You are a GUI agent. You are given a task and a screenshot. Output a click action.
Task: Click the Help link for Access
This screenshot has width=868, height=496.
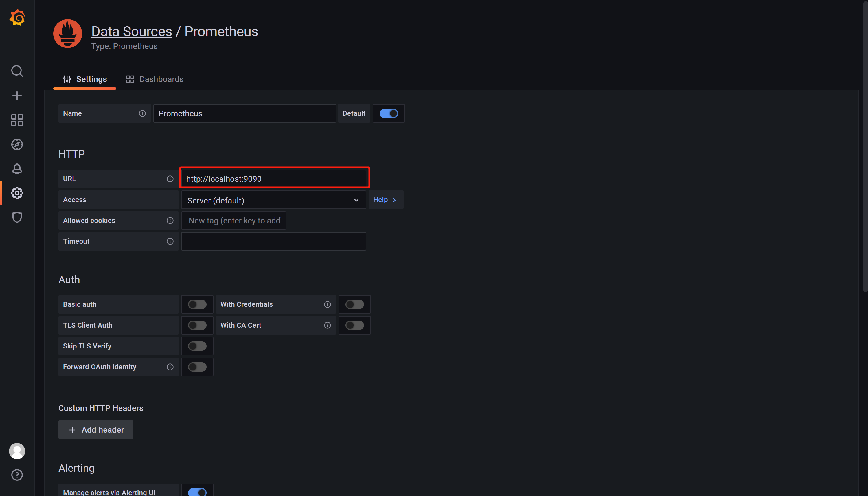385,200
